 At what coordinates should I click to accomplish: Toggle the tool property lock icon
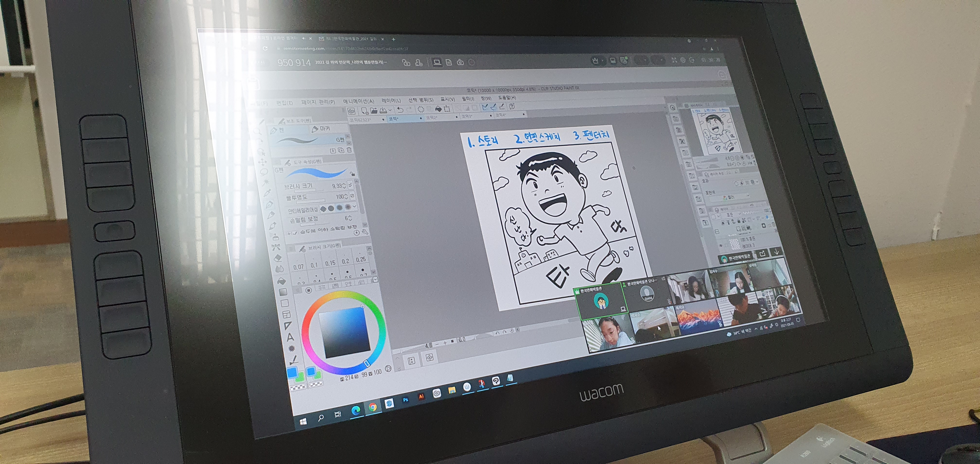coord(353,174)
